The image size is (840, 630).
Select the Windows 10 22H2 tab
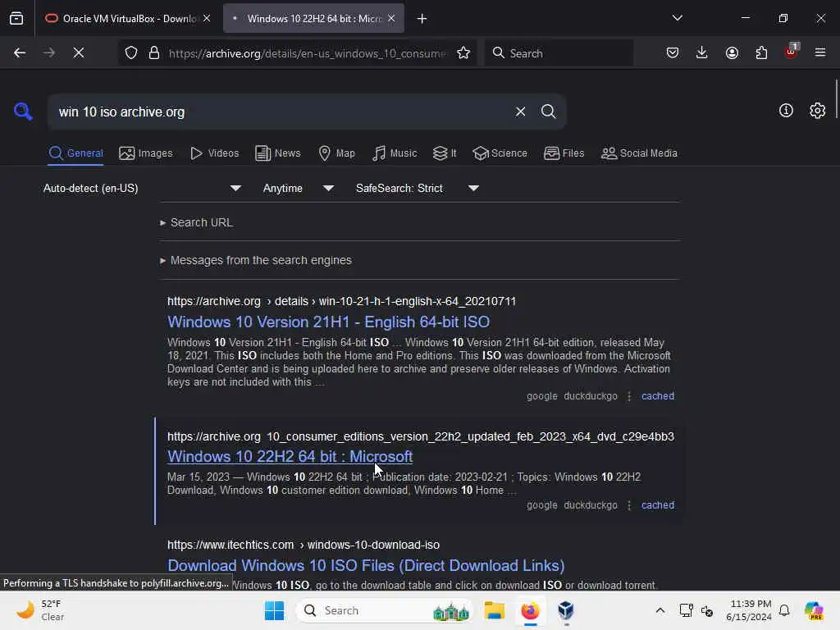(x=313, y=18)
